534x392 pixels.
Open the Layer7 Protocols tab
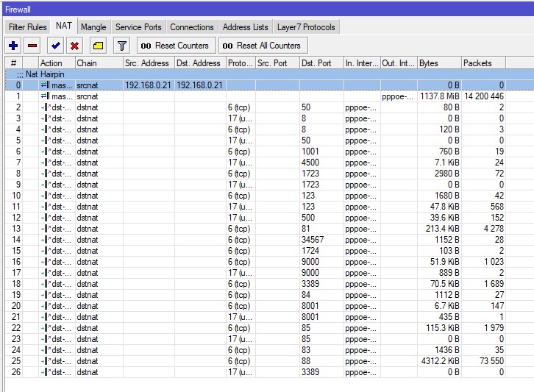[x=305, y=27]
